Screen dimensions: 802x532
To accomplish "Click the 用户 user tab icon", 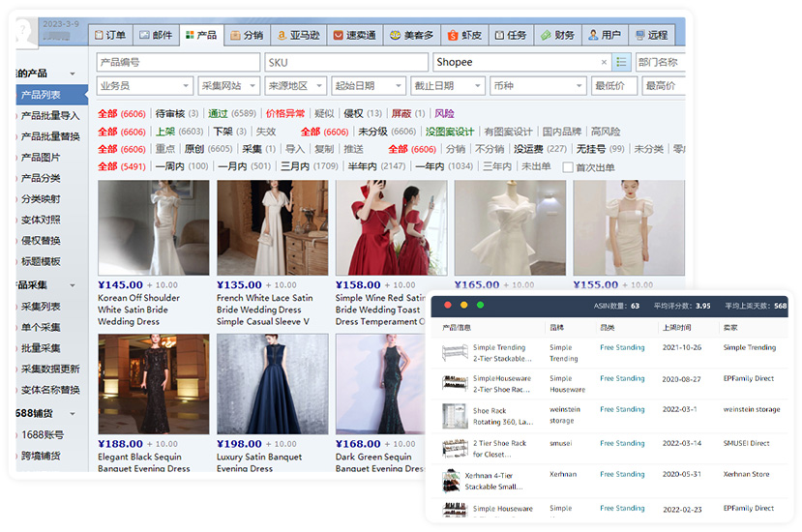I will click(x=593, y=35).
